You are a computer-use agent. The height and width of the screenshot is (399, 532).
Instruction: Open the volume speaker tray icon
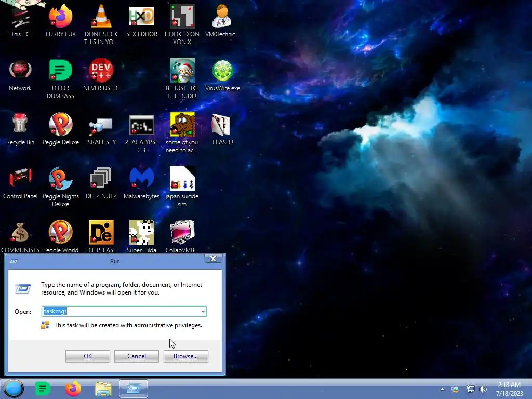[483, 389]
